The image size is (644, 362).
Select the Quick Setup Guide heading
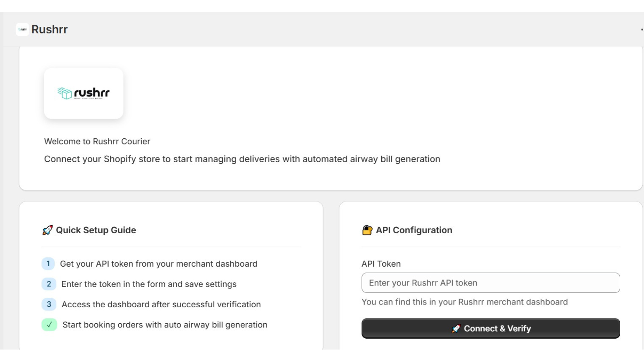(96, 230)
